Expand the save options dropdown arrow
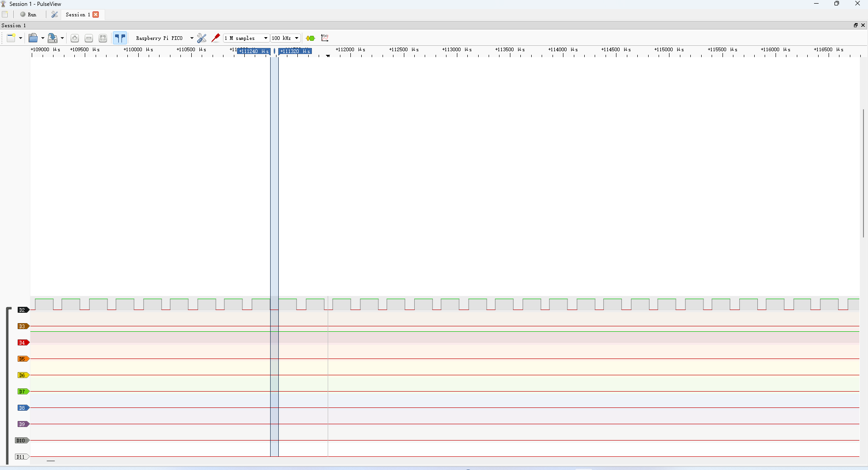The height and width of the screenshot is (470, 868). pyautogui.click(x=62, y=38)
